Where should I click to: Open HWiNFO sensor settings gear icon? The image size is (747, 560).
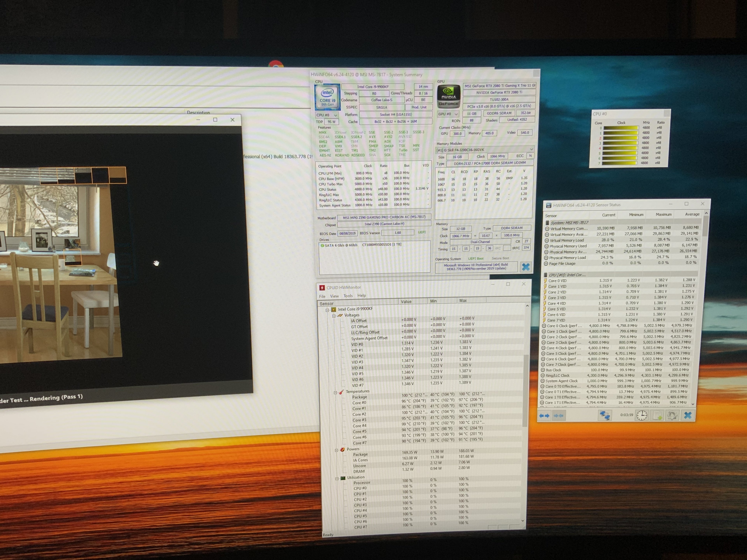[x=672, y=415]
